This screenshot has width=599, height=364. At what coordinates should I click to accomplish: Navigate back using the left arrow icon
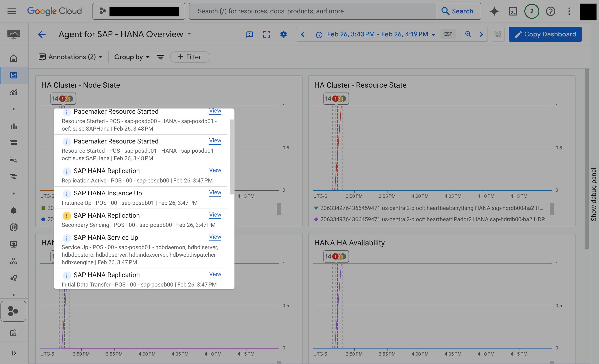pyautogui.click(x=42, y=34)
